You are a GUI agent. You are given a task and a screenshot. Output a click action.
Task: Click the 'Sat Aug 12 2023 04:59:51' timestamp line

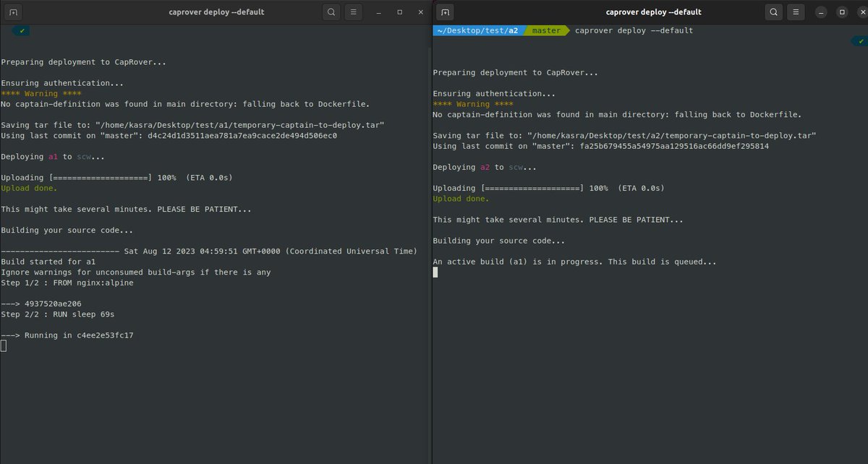[x=209, y=252]
